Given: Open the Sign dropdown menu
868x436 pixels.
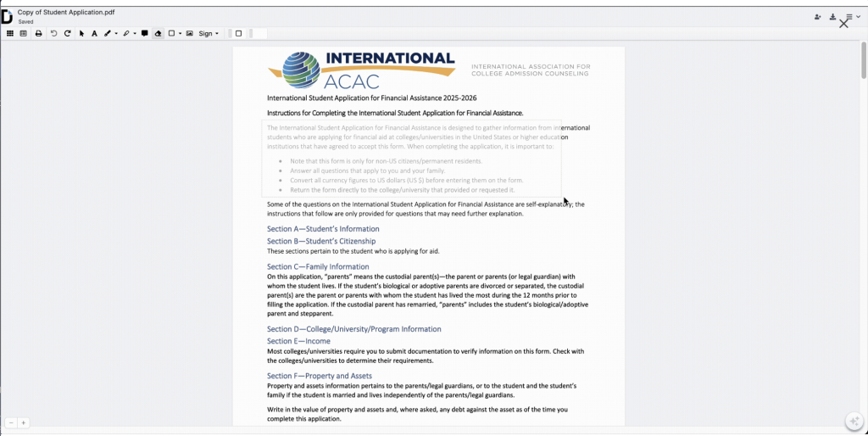Looking at the screenshot, I should [x=209, y=34].
